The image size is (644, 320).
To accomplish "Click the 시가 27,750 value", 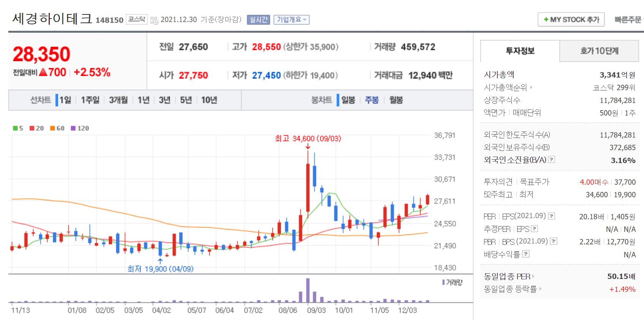I will [x=193, y=75].
